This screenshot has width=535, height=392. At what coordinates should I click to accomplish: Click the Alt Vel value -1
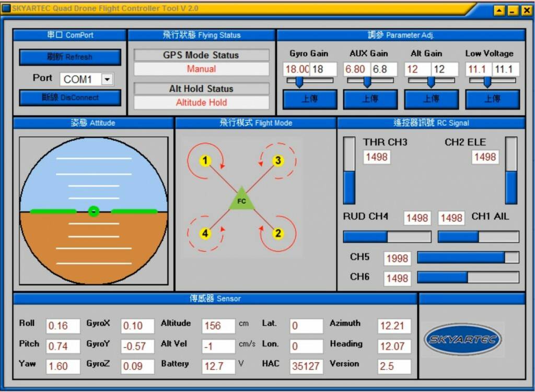218,346
